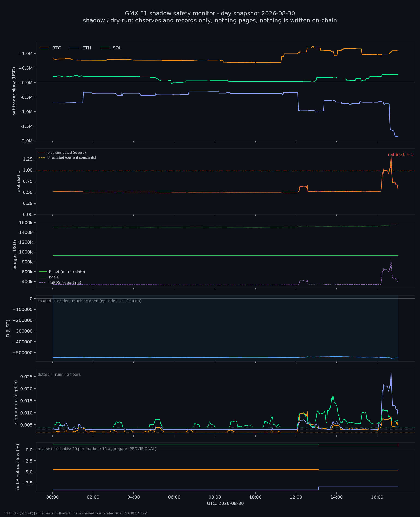Viewport: 420px width, 517px height.
Task: Select the SOL legend label
Action: pyautogui.click(x=117, y=48)
